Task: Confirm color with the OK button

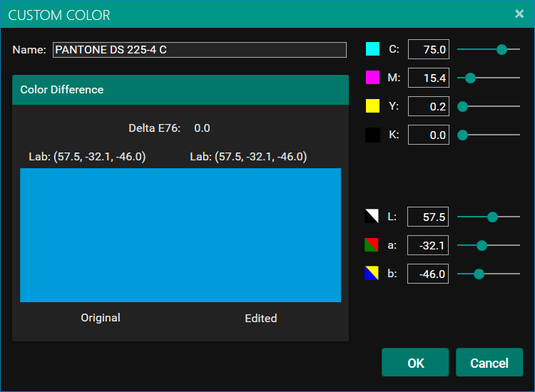Action: tap(415, 363)
